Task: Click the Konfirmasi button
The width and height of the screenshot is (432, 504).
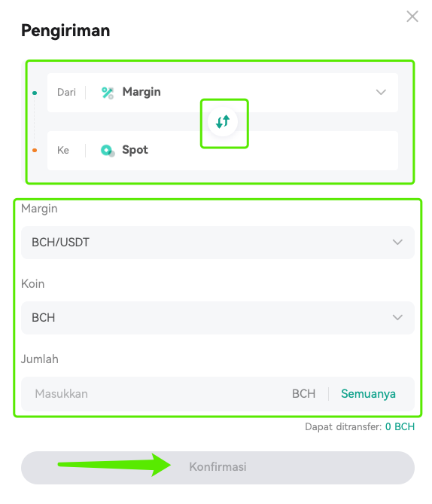Action: (x=218, y=467)
